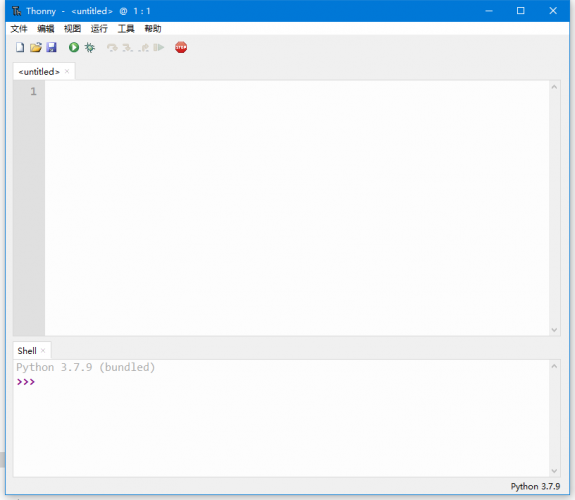Image resolution: width=575 pixels, height=500 pixels.
Task: Close the <untitled> editor tab
Action: [67, 72]
